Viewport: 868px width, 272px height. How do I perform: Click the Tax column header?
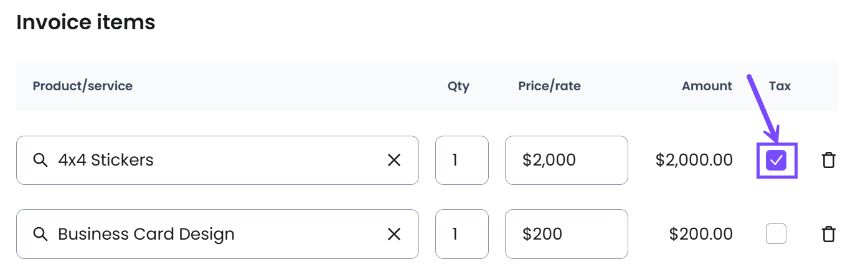pos(780,86)
